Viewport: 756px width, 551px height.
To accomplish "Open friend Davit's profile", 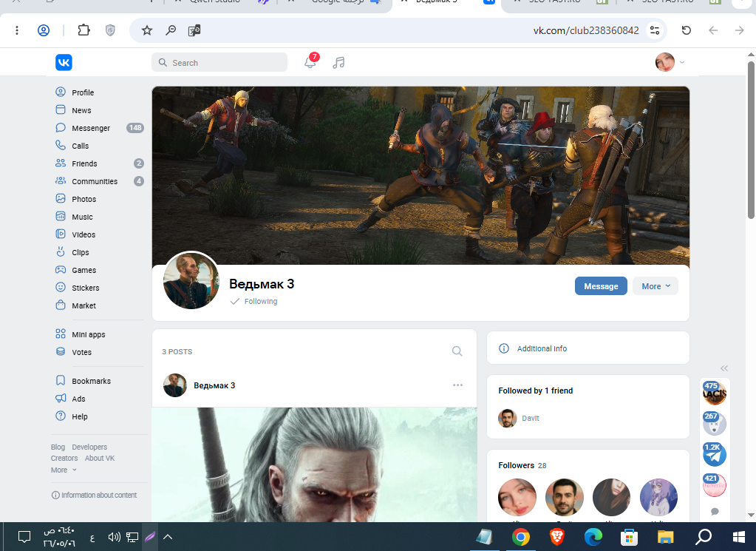I will pyautogui.click(x=519, y=418).
